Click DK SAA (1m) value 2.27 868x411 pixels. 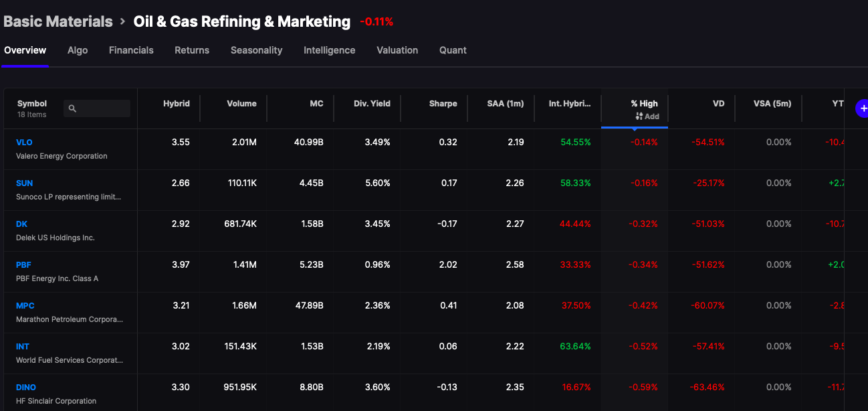[516, 224]
